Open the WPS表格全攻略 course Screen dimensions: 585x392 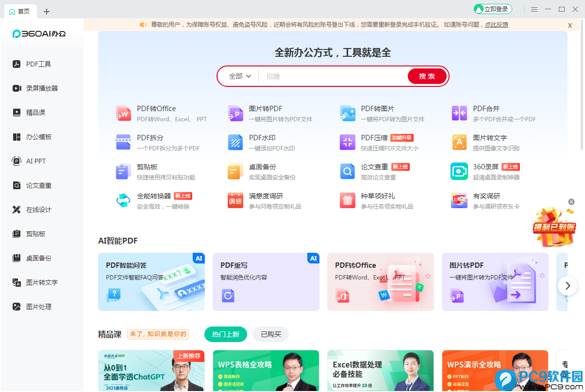pyautogui.click(x=266, y=371)
